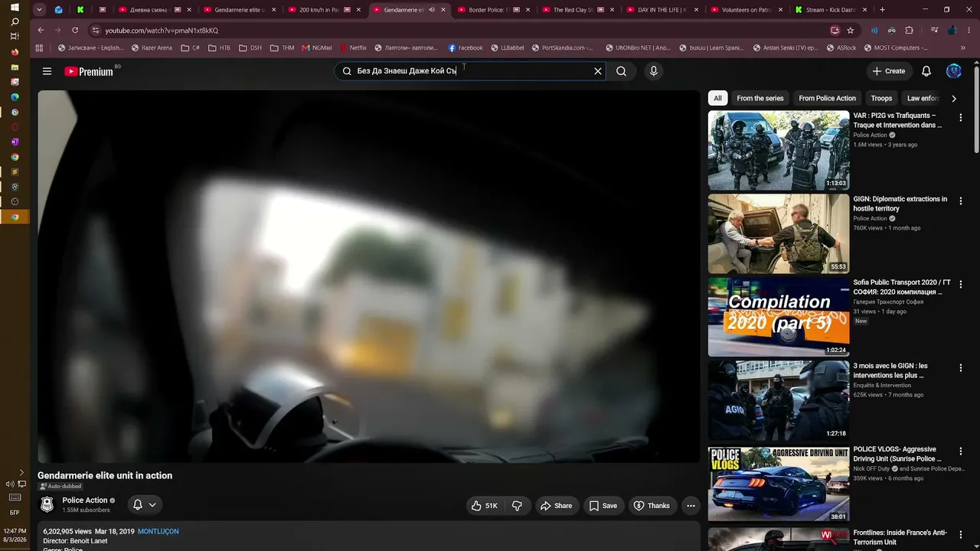Save the video to a playlist

(x=603, y=506)
